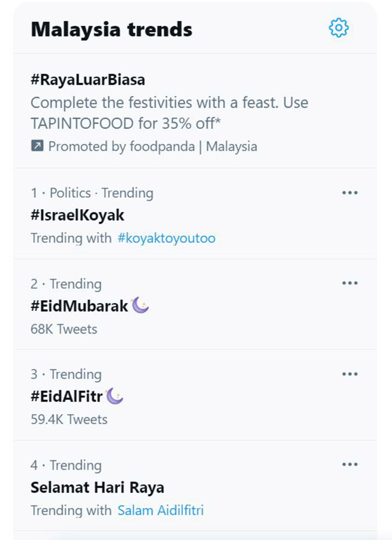
Task: Click the 68K Tweets count under #EidMubarak
Action: point(63,329)
